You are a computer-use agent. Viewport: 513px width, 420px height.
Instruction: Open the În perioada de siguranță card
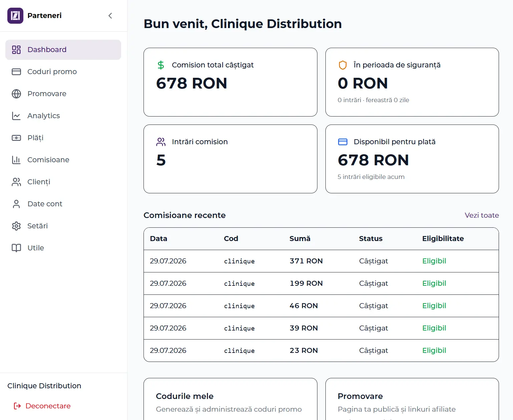pos(412,82)
